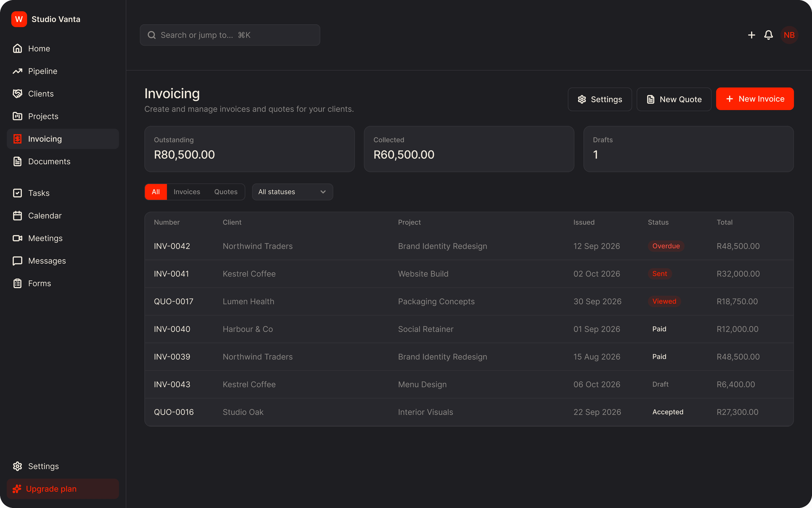The height and width of the screenshot is (508, 812).
Task: Open the Home icon in sidebar
Action: (18, 48)
